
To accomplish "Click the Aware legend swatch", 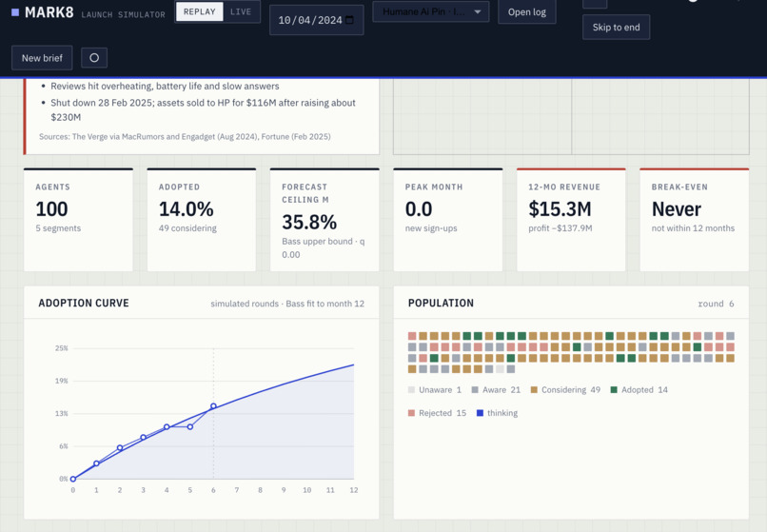I will (x=475, y=389).
